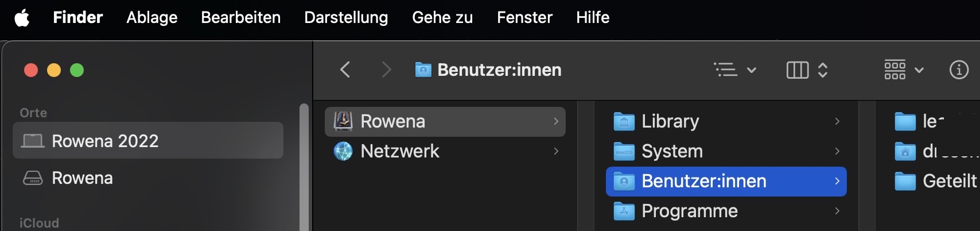Select the Geteilt folder
Viewport: 980px width, 231px height.
coord(948,181)
